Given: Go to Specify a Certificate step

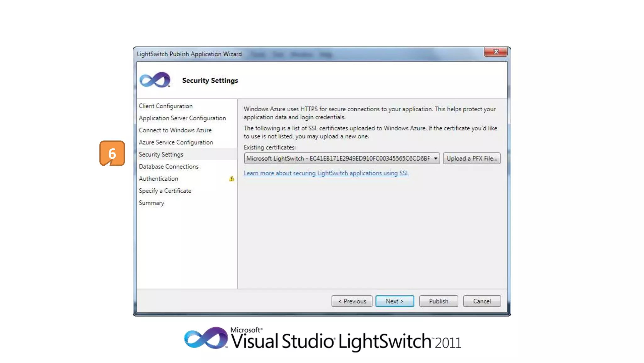Looking at the screenshot, I should point(165,191).
